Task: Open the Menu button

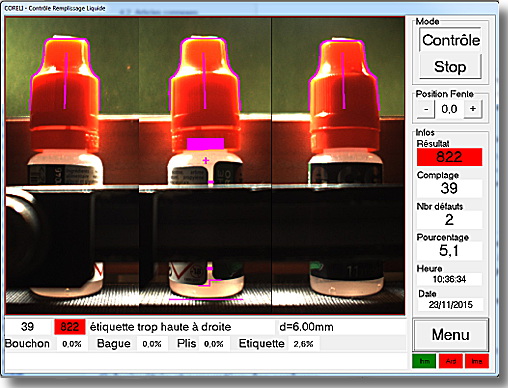Action: [451, 335]
